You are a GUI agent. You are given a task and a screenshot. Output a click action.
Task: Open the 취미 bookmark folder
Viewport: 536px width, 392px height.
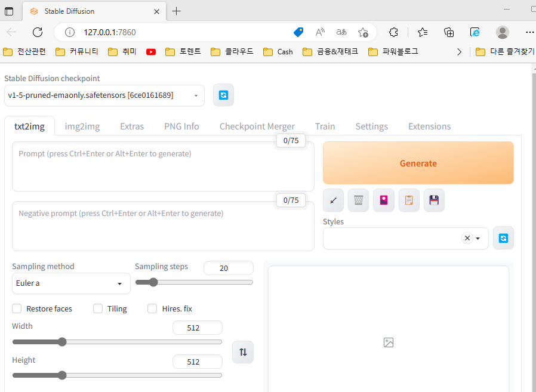pyautogui.click(x=122, y=51)
